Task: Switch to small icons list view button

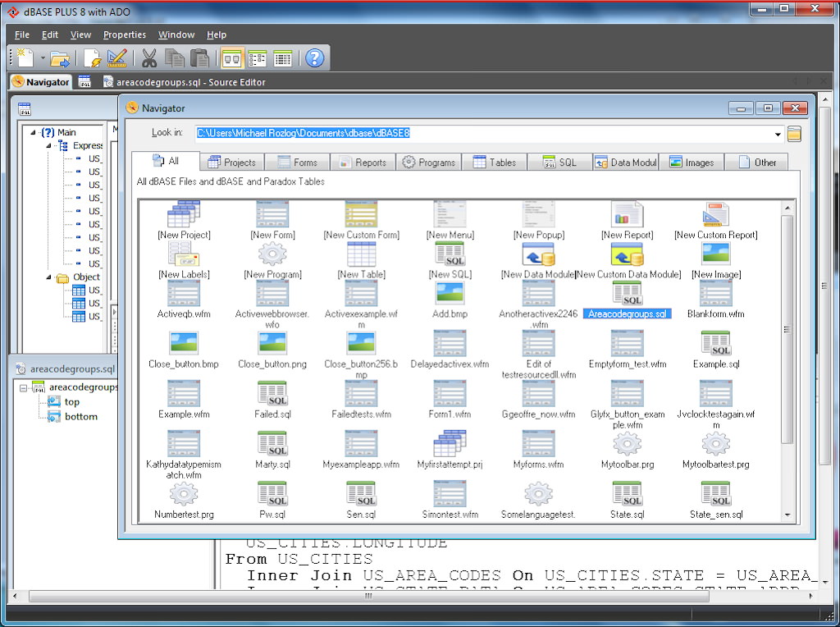Action: 257,58
